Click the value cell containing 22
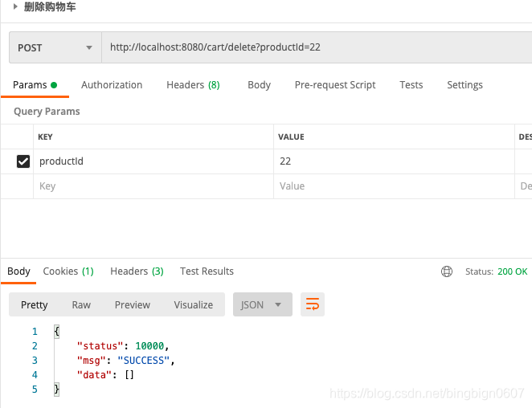The width and height of the screenshot is (532, 408). pyautogui.click(x=394, y=161)
